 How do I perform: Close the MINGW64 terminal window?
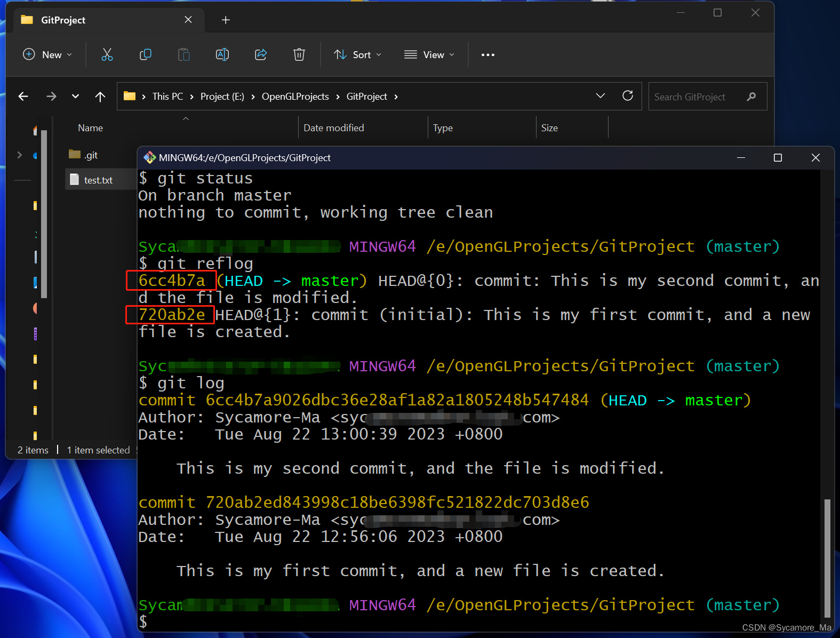(x=815, y=157)
